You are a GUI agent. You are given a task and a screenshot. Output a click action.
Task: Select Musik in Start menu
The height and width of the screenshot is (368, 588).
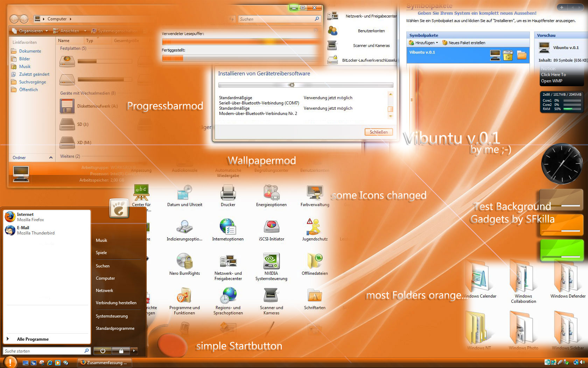101,240
